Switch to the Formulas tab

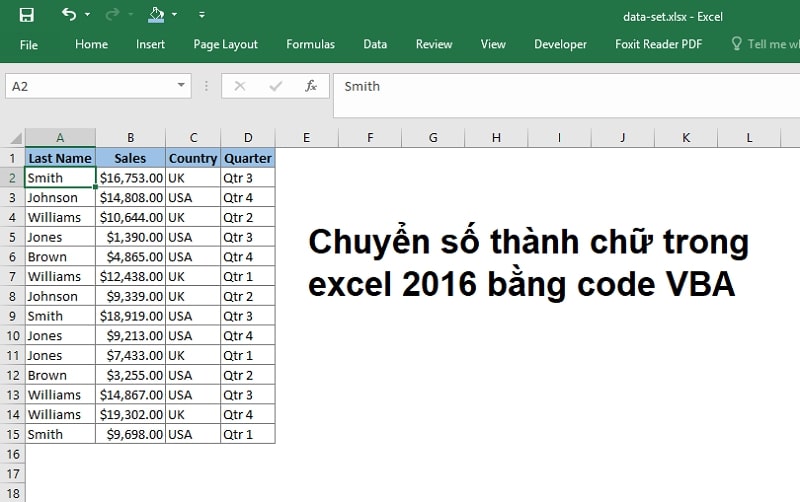(310, 44)
